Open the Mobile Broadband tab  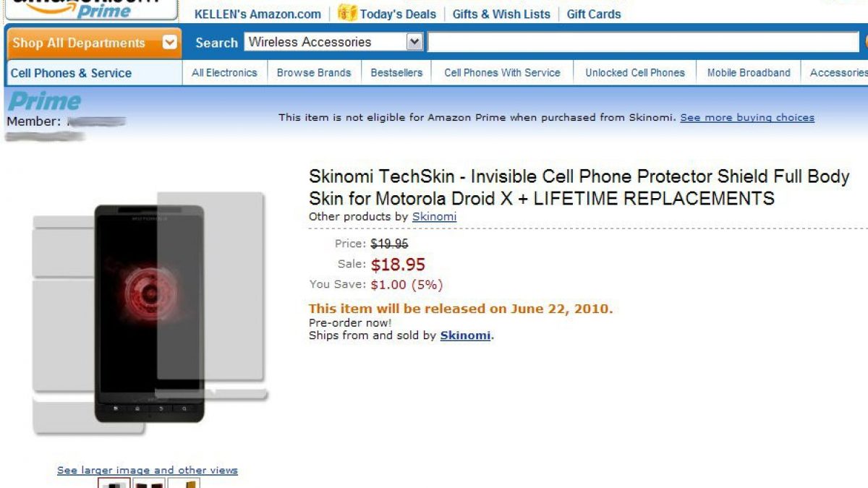click(749, 73)
